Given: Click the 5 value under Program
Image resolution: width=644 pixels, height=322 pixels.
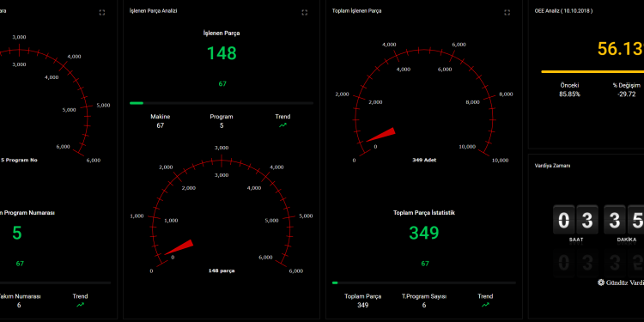Looking at the screenshot, I should point(222,125).
